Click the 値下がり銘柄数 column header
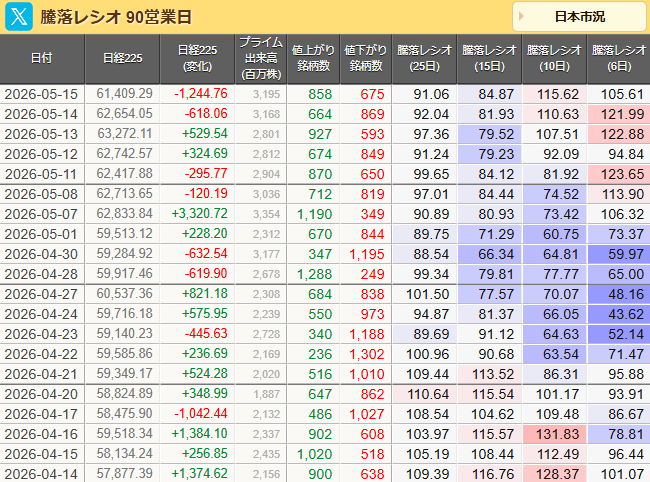The image size is (650, 482). (366, 58)
